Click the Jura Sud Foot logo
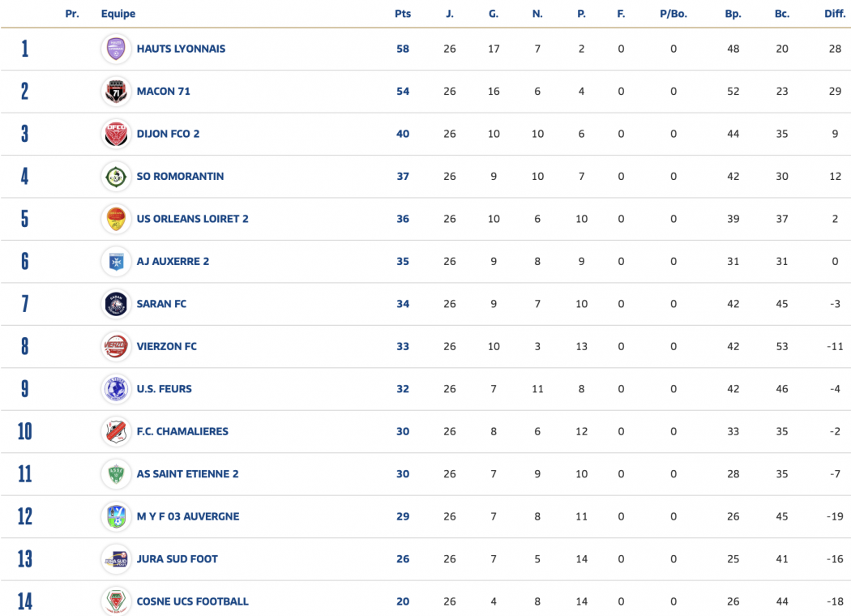Screen dimensions: 851x616 pyautogui.click(x=116, y=559)
